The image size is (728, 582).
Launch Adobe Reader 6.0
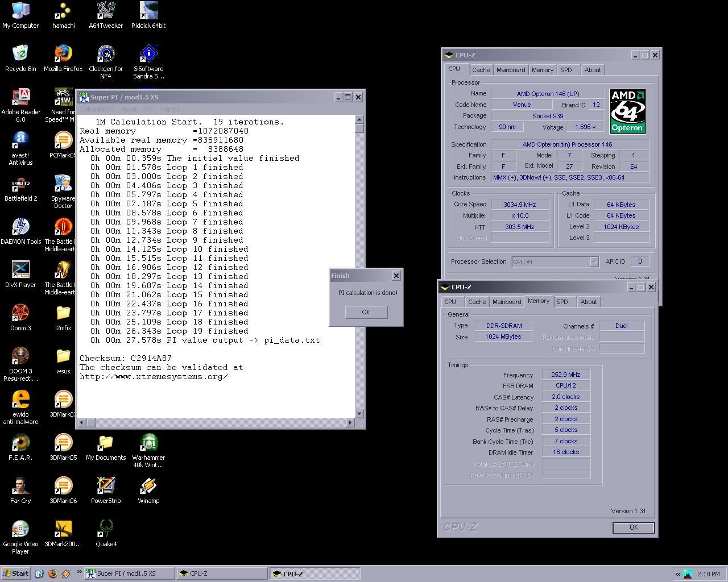(x=20, y=105)
